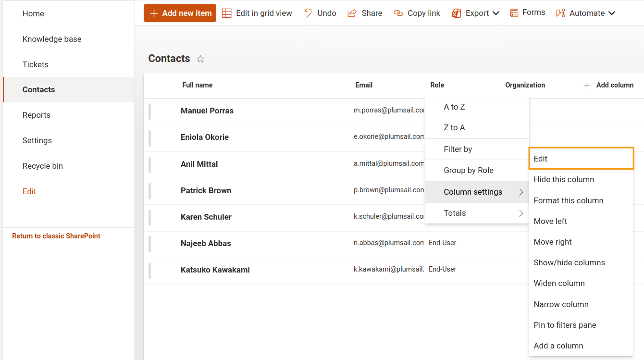The image size is (644, 360).
Task: Expand the Export dropdown arrow
Action: (496, 13)
